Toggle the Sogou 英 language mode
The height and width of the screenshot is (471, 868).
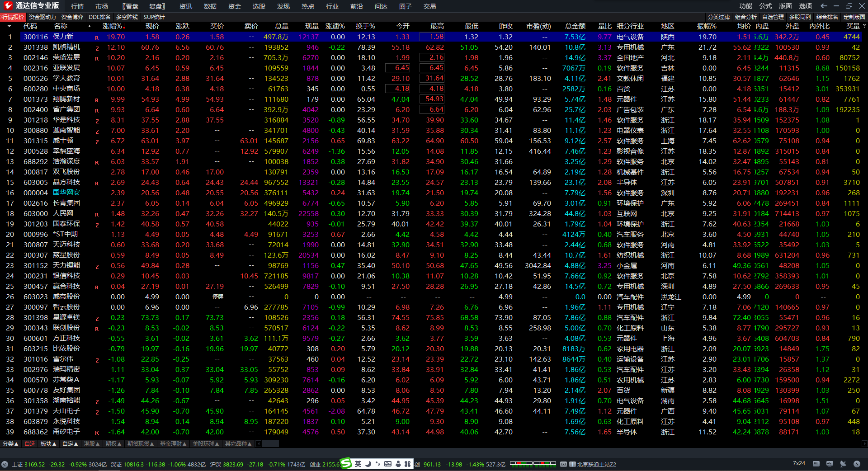click(x=358, y=464)
